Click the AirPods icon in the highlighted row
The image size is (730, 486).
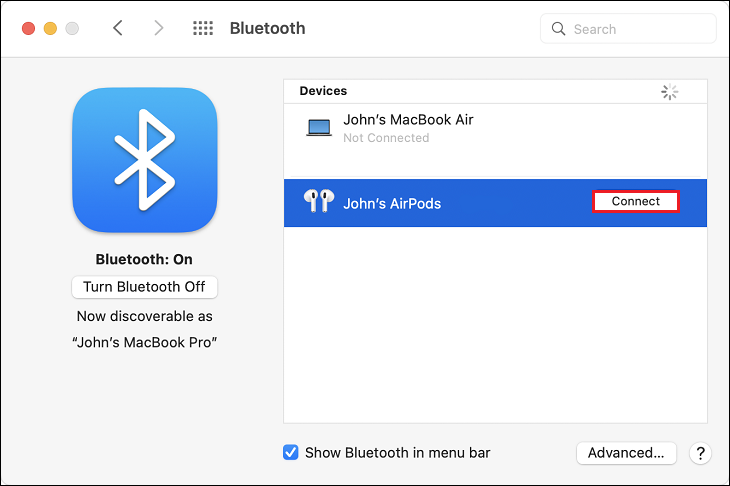point(317,203)
